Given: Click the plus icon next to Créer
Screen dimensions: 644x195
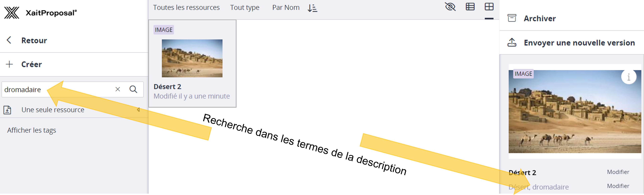Looking at the screenshot, I should pyautogui.click(x=9, y=64).
